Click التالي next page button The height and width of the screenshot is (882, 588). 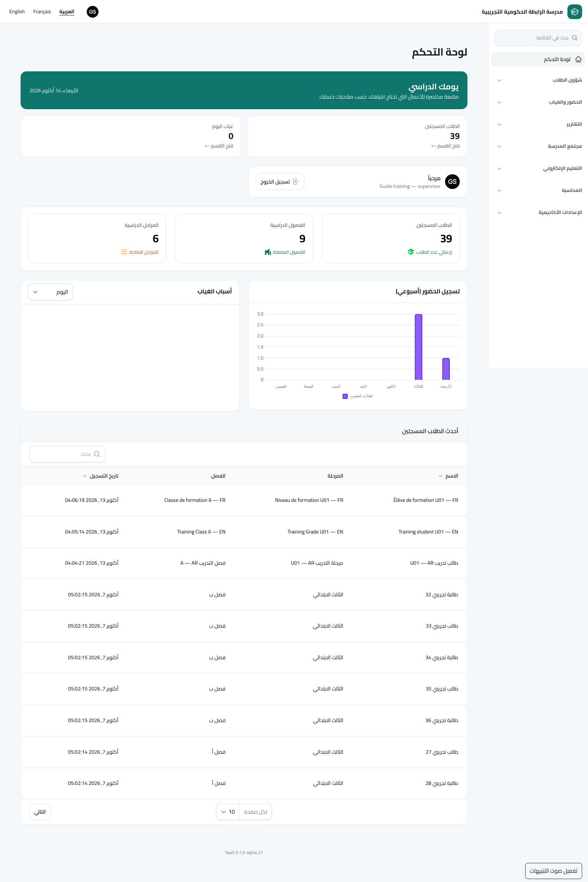click(40, 812)
